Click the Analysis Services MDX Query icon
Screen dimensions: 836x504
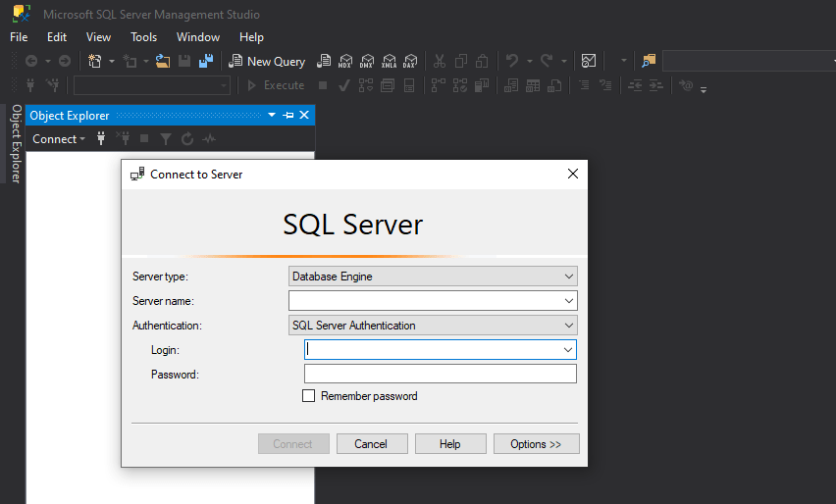pyautogui.click(x=345, y=61)
